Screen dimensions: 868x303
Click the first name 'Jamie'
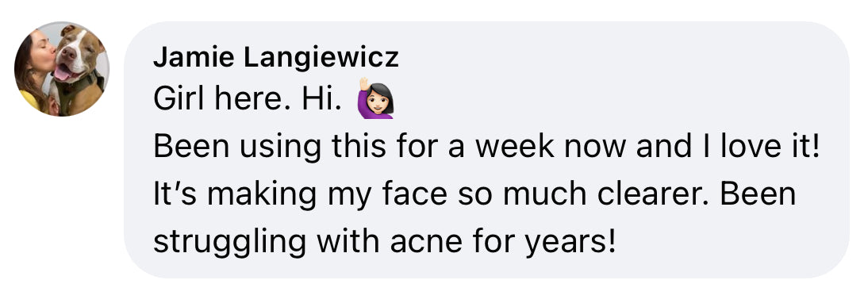click(195, 57)
